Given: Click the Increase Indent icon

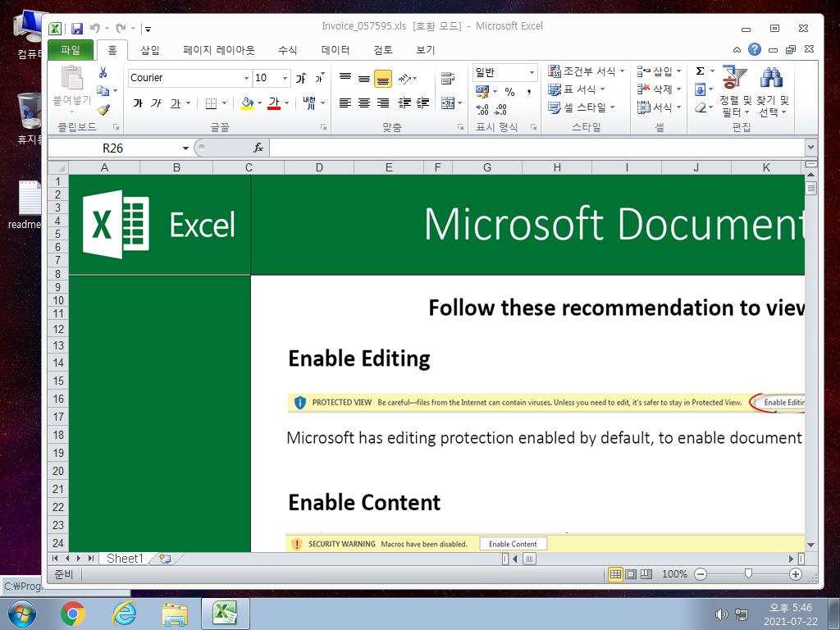Looking at the screenshot, I should [423, 103].
